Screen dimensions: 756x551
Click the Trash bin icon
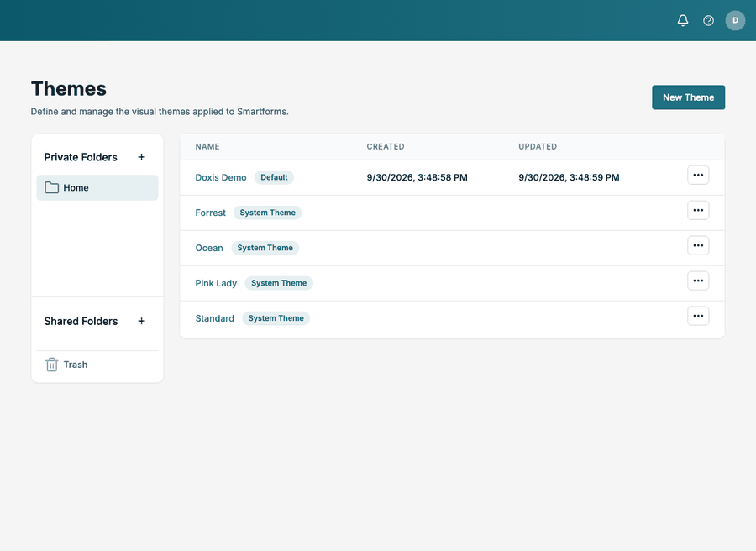point(51,365)
